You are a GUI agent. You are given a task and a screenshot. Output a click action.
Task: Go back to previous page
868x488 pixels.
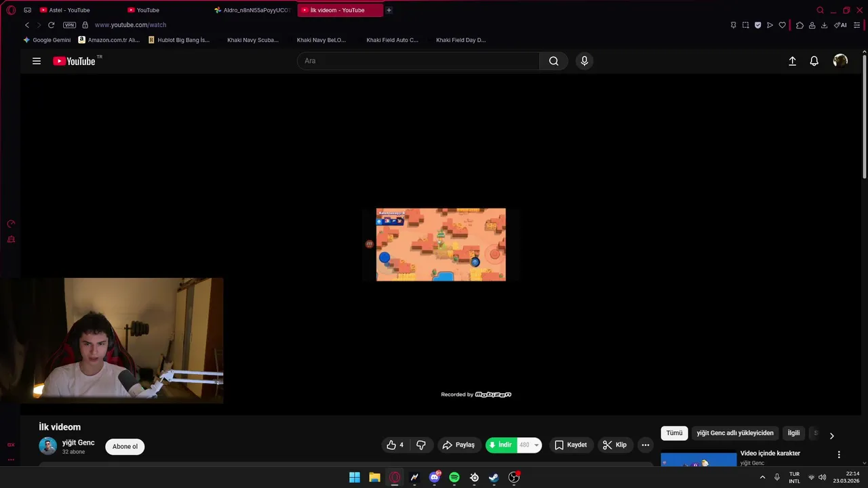(x=27, y=25)
